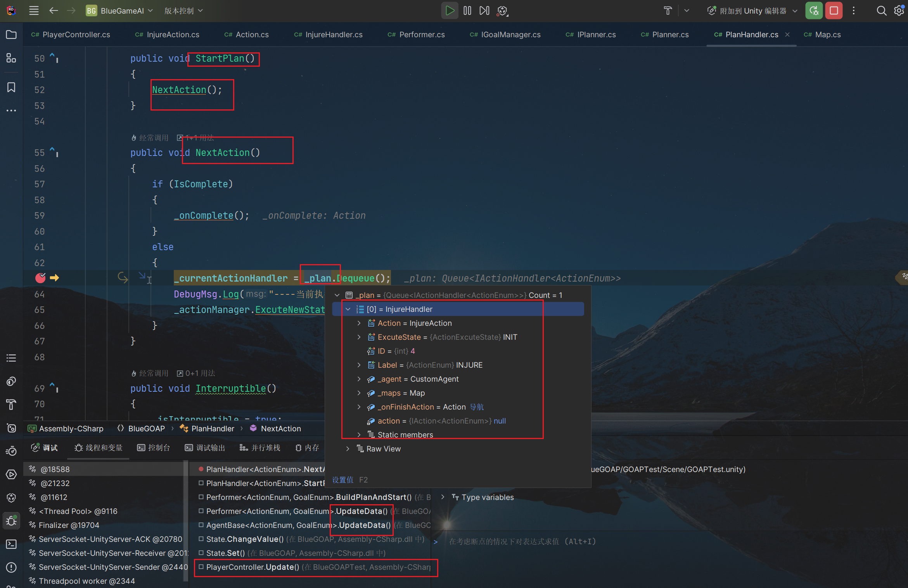Click the 导航 navigate link

tap(477, 407)
